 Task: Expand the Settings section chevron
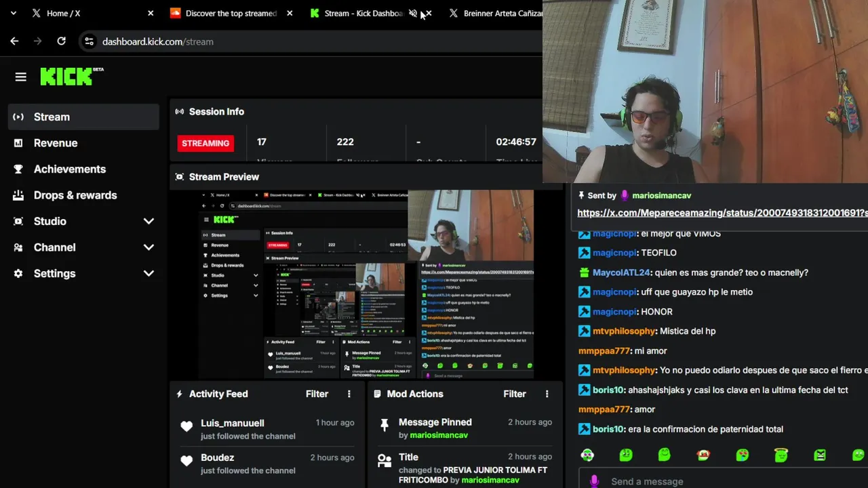[149, 273]
